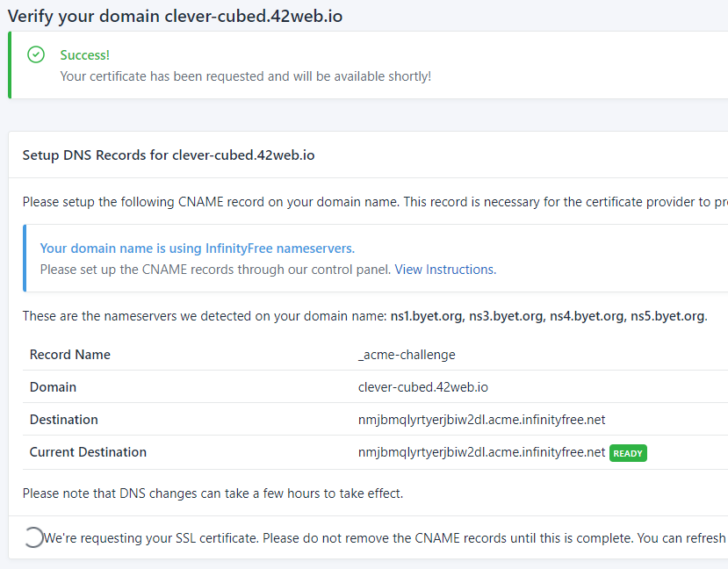The image size is (728, 569).
Task: Click the 'Setup DNS Records' card header
Action: pos(169,155)
